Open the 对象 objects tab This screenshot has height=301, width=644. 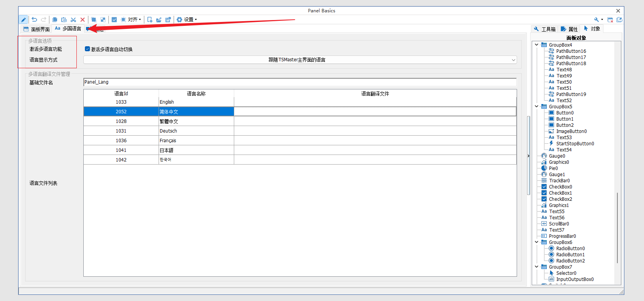[592, 29]
